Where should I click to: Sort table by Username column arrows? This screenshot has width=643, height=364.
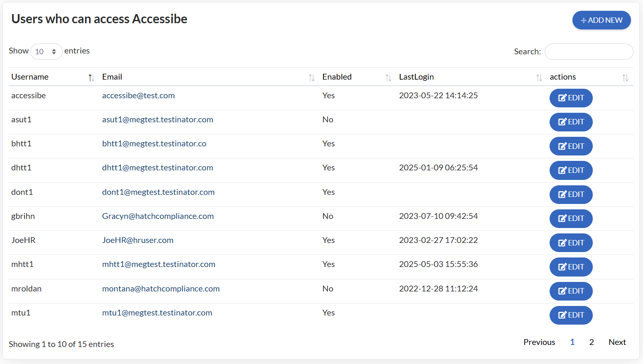point(91,78)
